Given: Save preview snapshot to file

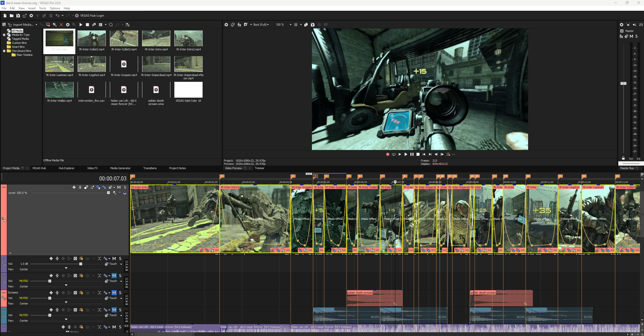Looking at the screenshot, I should pyautogui.click(x=313, y=25).
